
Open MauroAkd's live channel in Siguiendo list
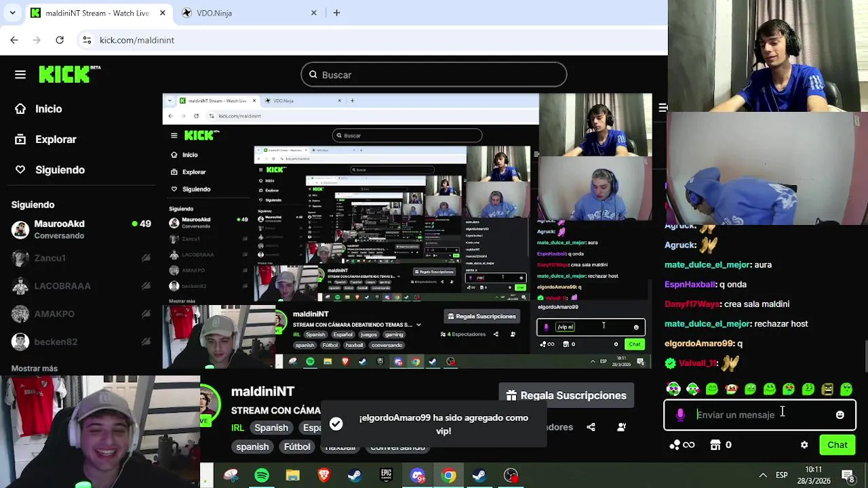81,229
